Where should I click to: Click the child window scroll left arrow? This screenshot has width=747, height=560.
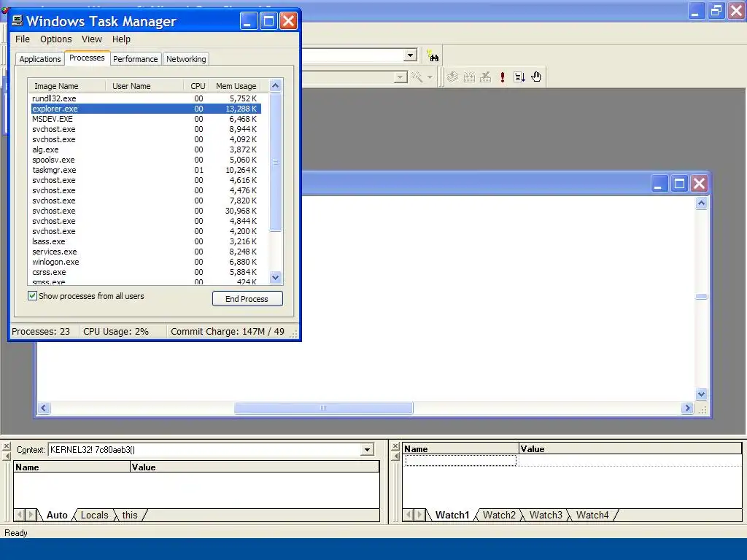point(44,408)
